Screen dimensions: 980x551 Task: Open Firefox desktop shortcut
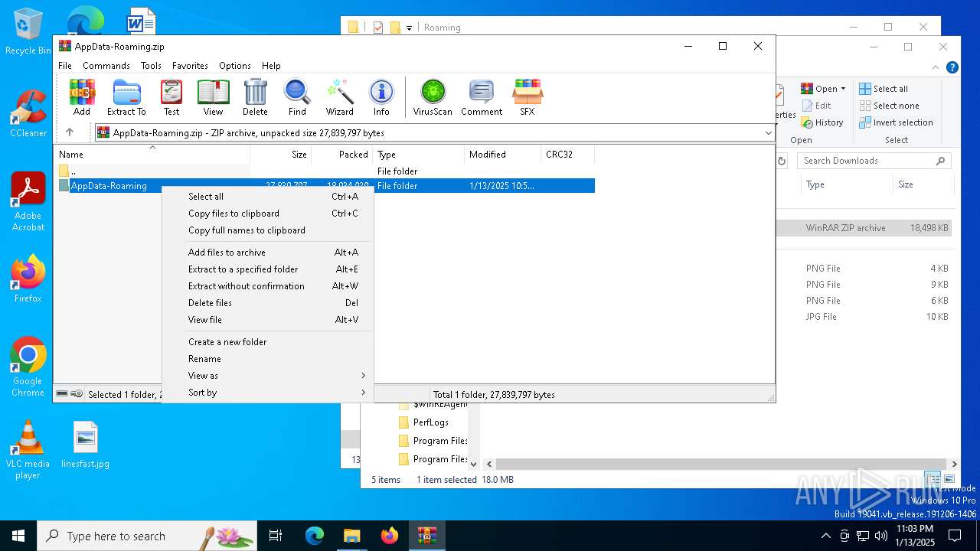coord(28,279)
